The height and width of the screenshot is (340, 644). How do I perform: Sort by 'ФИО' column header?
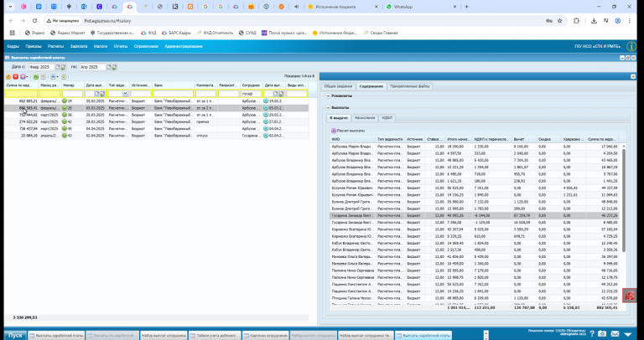[353, 140]
